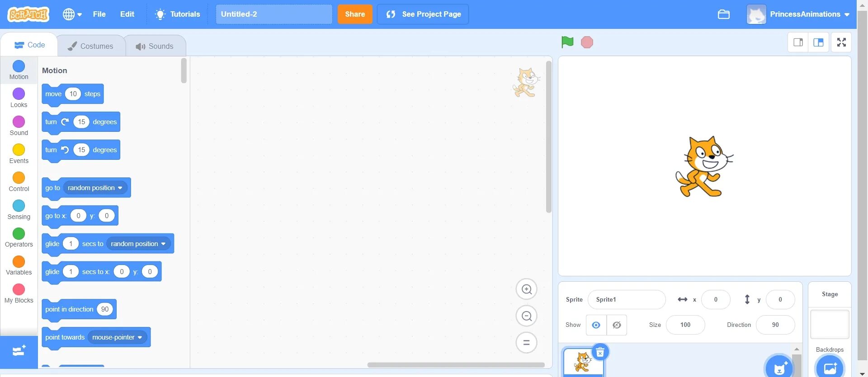Viewport: 868px width, 377px height.
Task: Open the Choose a Backdrop button
Action: point(830,367)
